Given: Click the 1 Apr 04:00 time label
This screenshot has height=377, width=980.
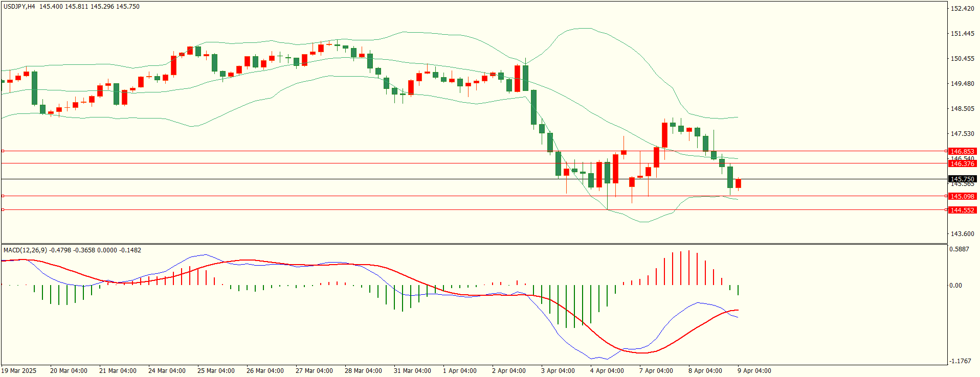Looking at the screenshot, I should (x=459, y=371).
